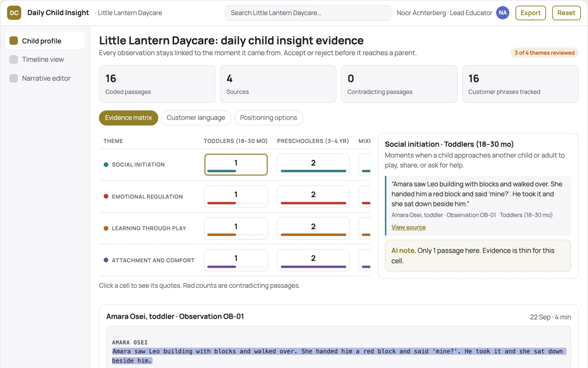Click the LEARNING THROUGH PLAY row label

point(149,229)
